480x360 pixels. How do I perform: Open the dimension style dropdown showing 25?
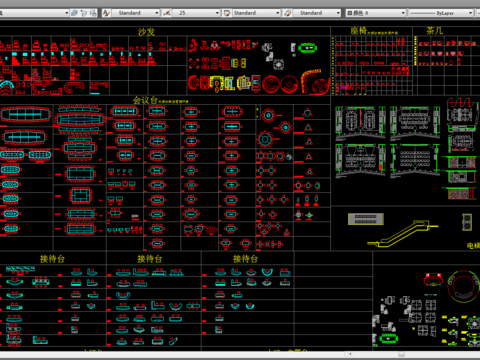(196, 13)
